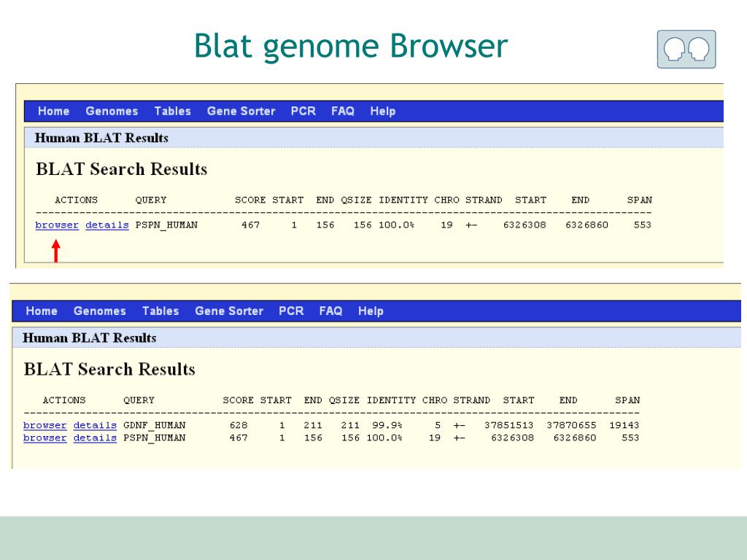747x560 pixels.
Task: Click the QSIZE value 211 in GDNF row
Action: tap(351, 425)
